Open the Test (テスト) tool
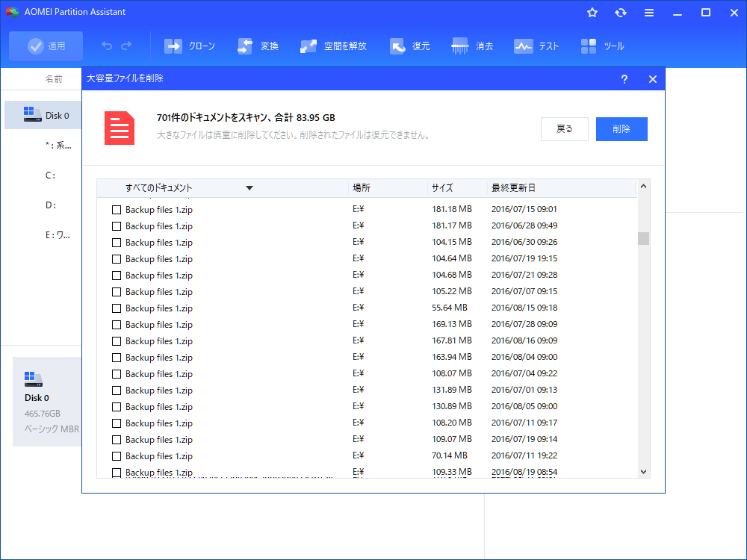This screenshot has width=747, height=560. pos(536,46)
